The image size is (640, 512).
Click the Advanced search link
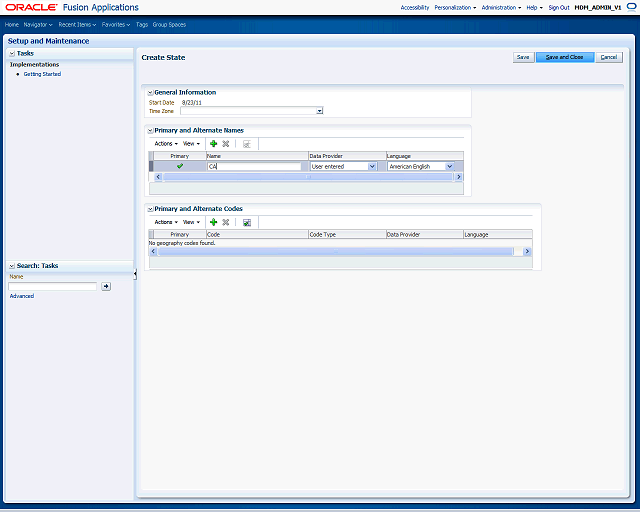coord(22,296)
